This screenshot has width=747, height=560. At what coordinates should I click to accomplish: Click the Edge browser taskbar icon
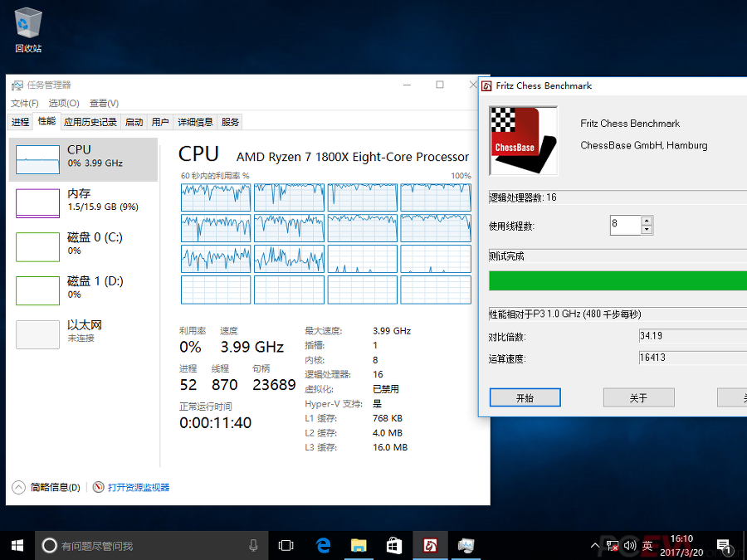[324, 545]
